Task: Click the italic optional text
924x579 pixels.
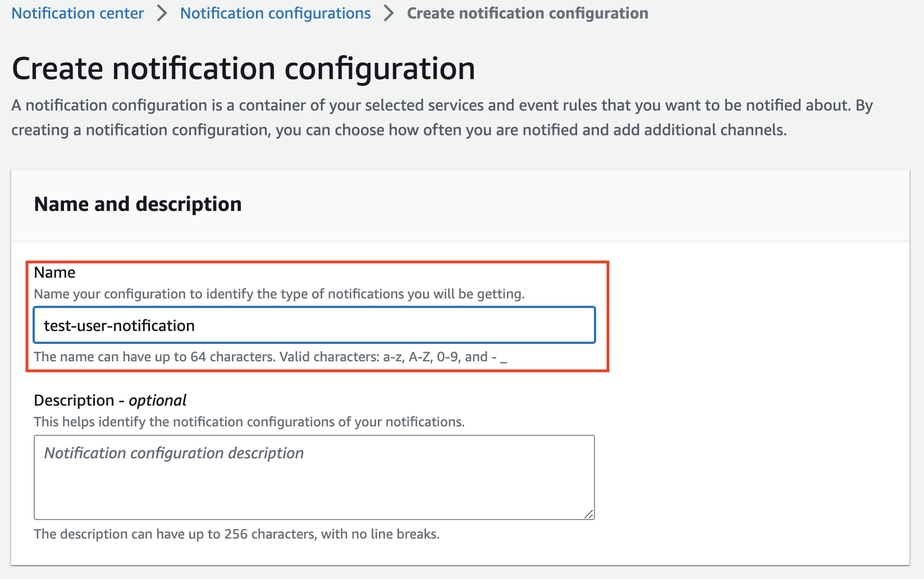Action: pos(158,400)
